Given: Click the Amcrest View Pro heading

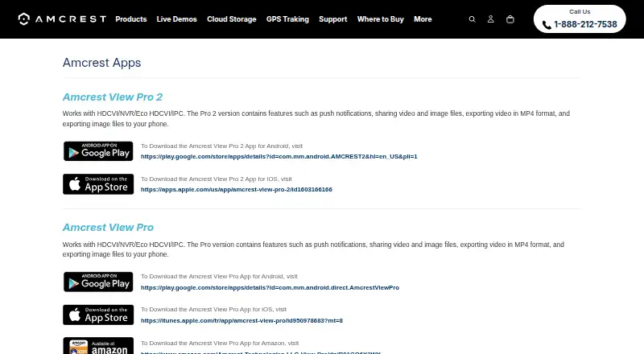Looking at the screenshot, I should pos(108,227).
